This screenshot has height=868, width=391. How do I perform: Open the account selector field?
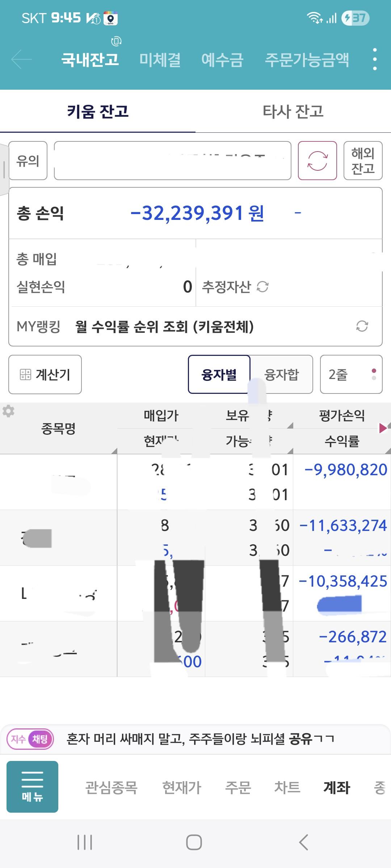click(173, 161)
